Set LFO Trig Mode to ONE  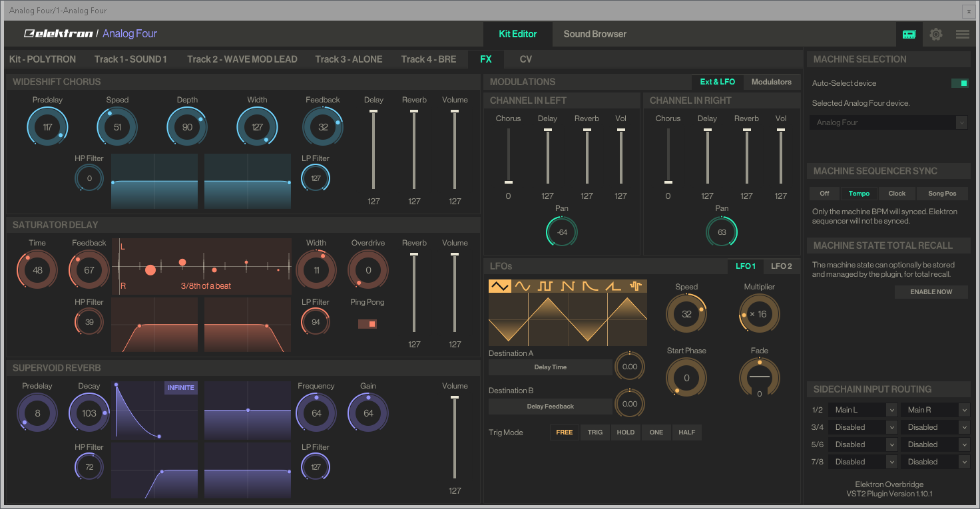[656, 432]
